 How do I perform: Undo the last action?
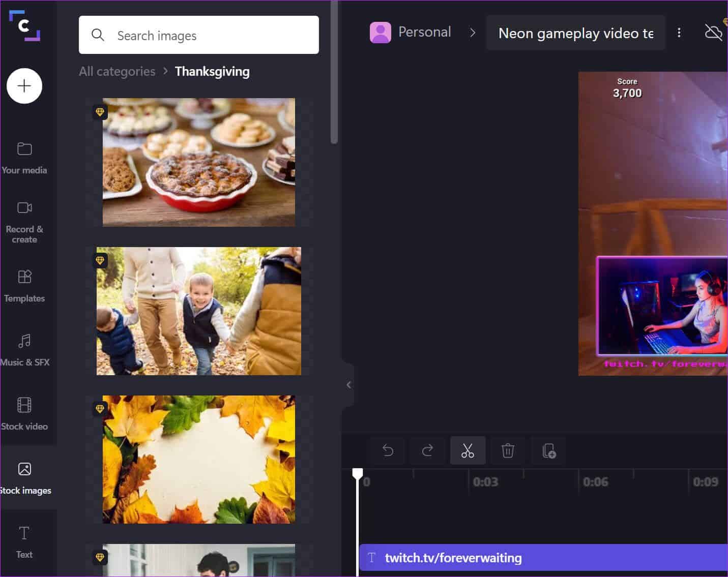[x=388, y=450]
